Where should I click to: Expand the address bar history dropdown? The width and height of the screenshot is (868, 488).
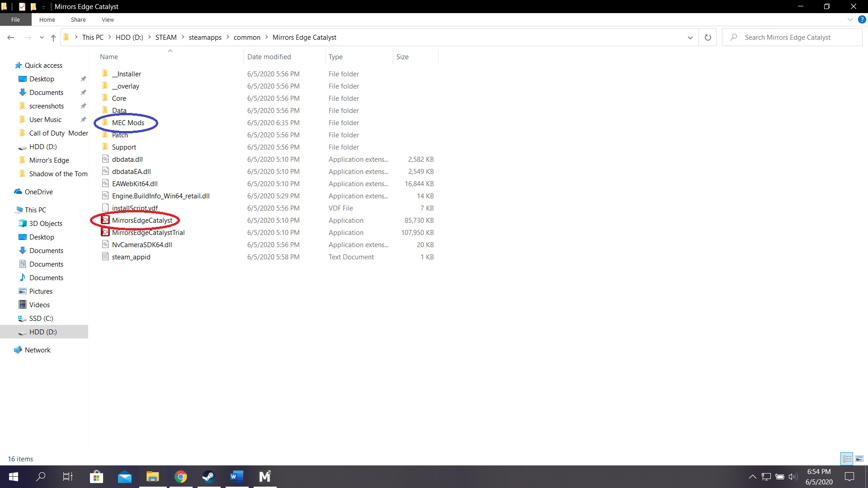pyautogui.click(x=690, y=38)
